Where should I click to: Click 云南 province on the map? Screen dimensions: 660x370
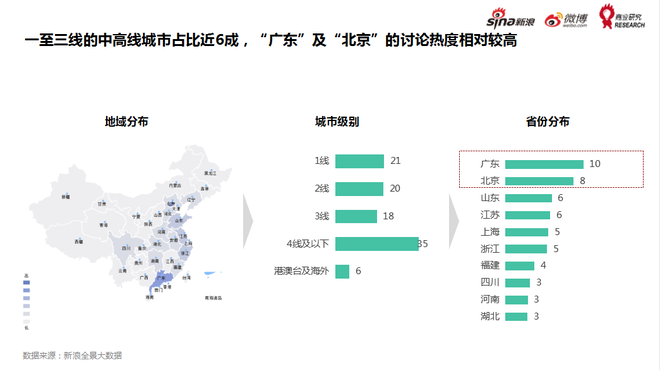pos(122,271)
